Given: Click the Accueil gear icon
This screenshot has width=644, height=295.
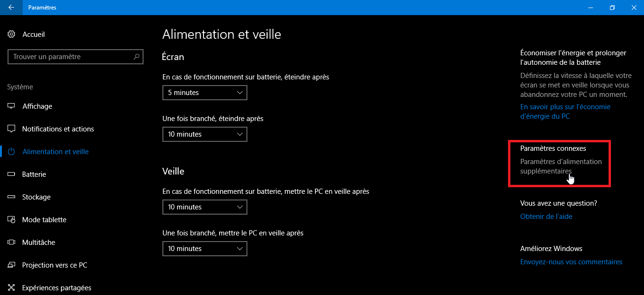Looking at the screenshot, I should (12, 35).
